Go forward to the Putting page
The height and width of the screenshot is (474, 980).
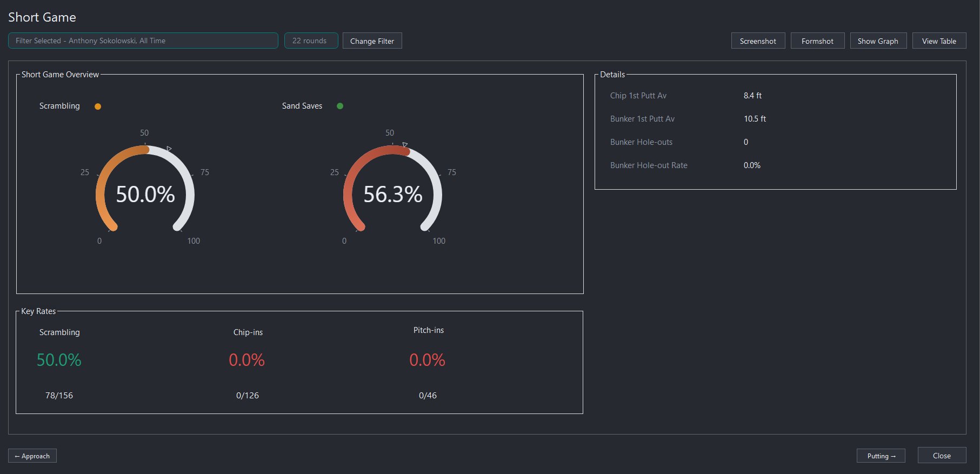[881, 456]
